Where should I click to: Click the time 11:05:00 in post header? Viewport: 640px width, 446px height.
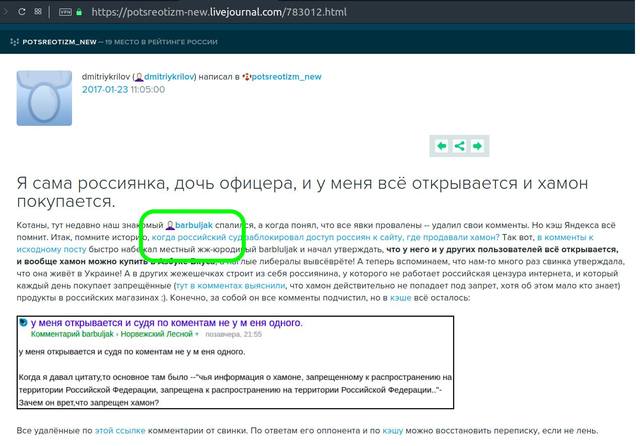[148, 90]
